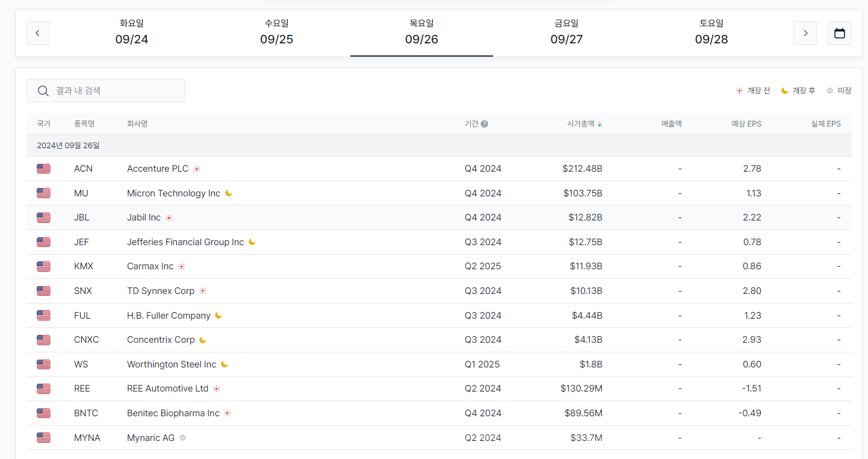Open the Carmax Inc company link
868x459 pixels.
150,266
